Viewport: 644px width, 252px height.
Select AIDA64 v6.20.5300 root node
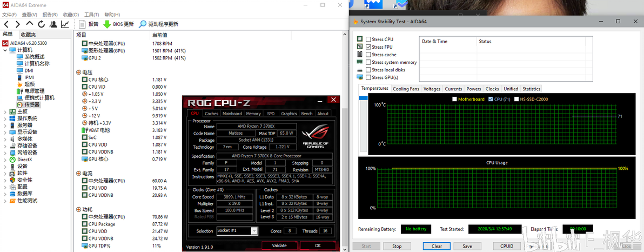24,43
